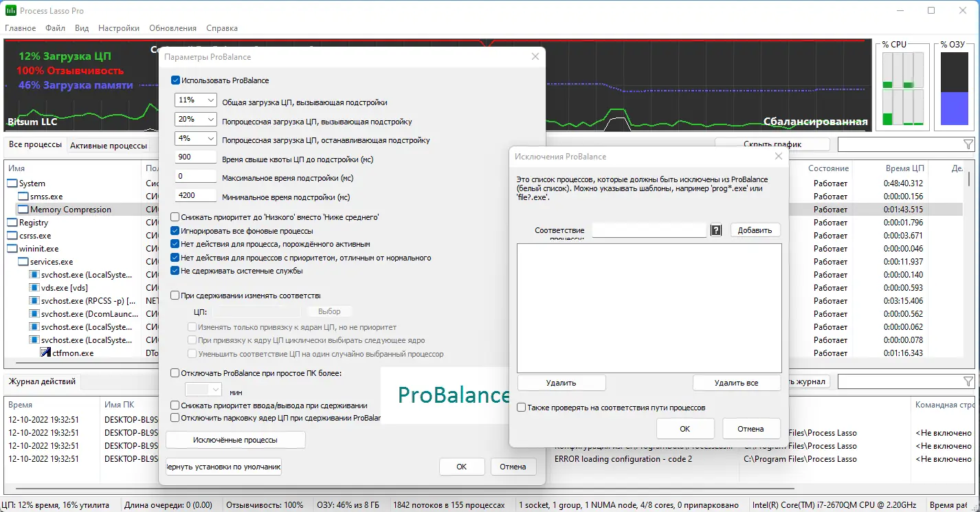Screen dimensions: 980x512
Task: Click OK in the Исключения ProBalance dialog
Action: 685,429
